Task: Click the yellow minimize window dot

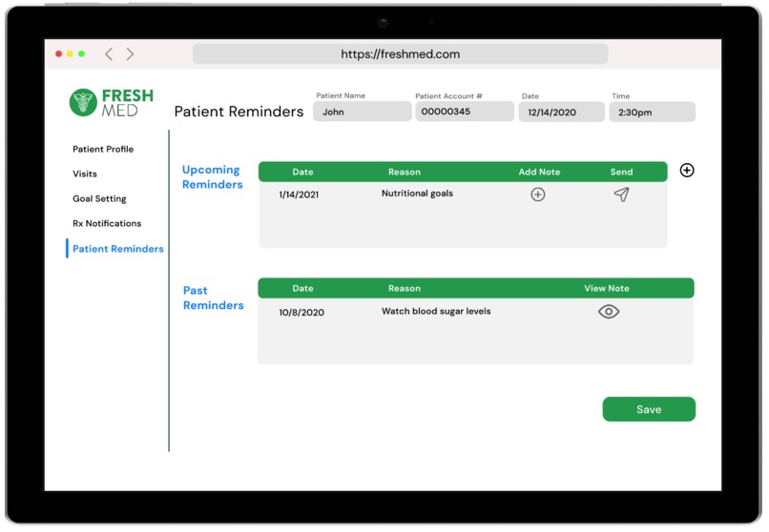Action: 71,54
